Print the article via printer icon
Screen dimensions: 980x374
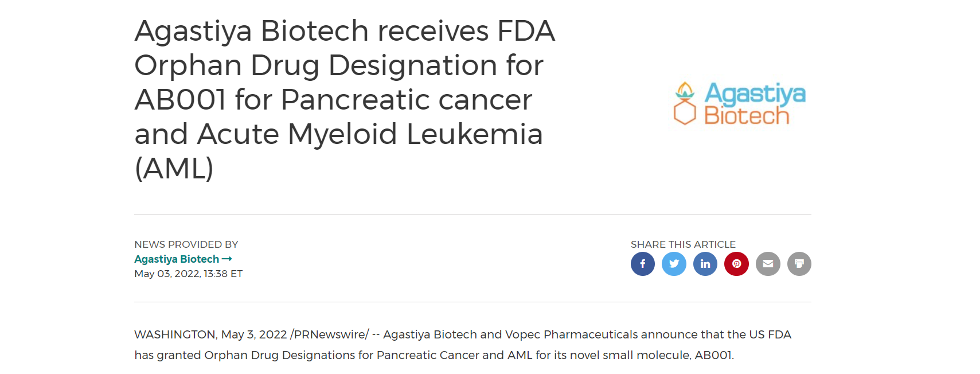[799, 264]
